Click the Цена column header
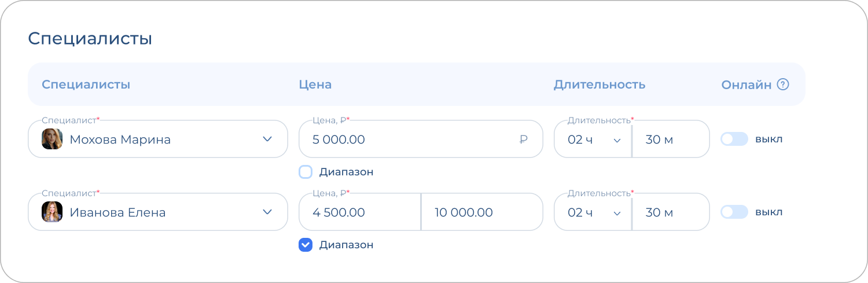 click(x=315, y=84)
